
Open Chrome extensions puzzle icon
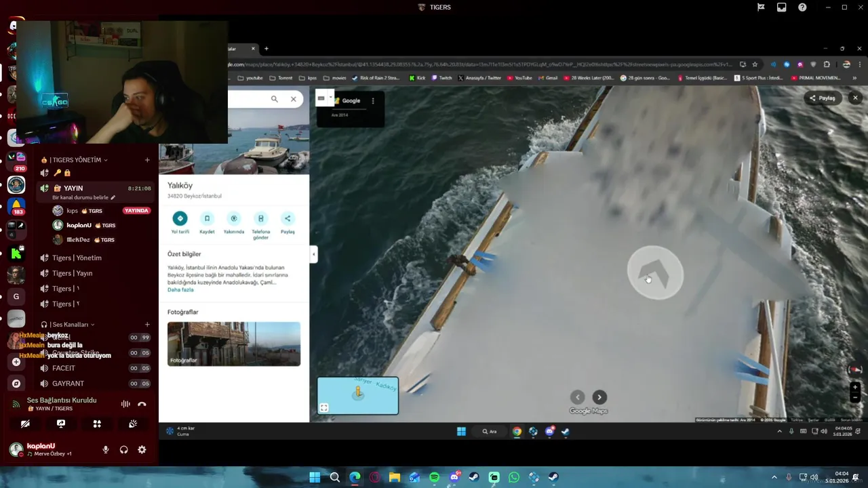click(x=827, y=64)
